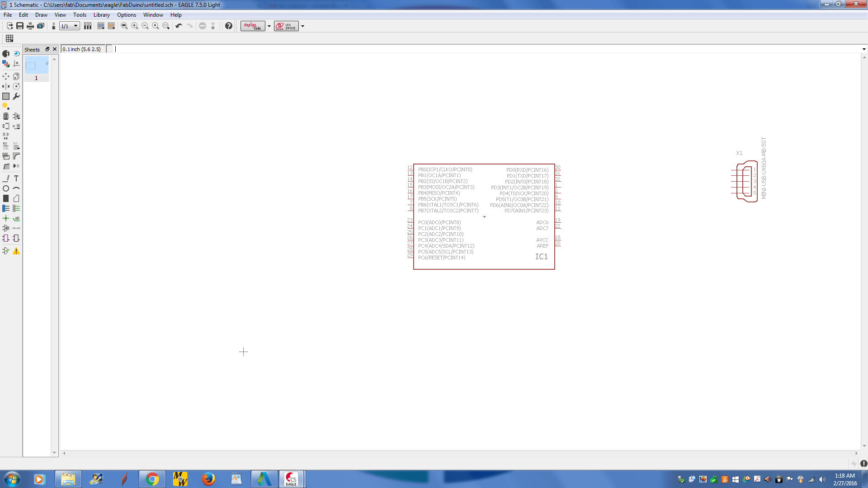This screenshot has height=488, width=868.
Task: Select the Change (wrench) tool
Action: pos(16,96)
